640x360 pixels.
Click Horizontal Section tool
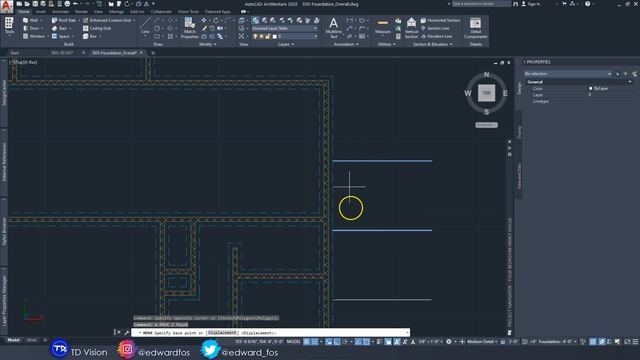tap(440, 20)
